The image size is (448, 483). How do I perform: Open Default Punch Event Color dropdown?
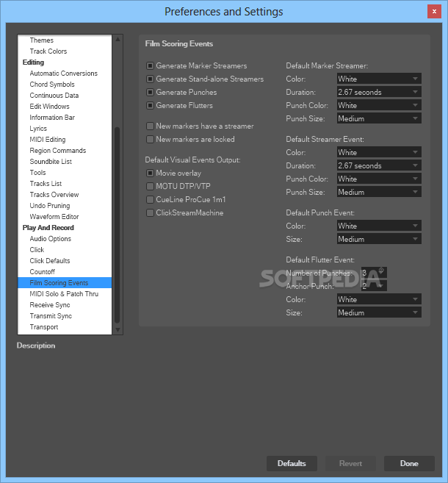(x=379, y=226)
